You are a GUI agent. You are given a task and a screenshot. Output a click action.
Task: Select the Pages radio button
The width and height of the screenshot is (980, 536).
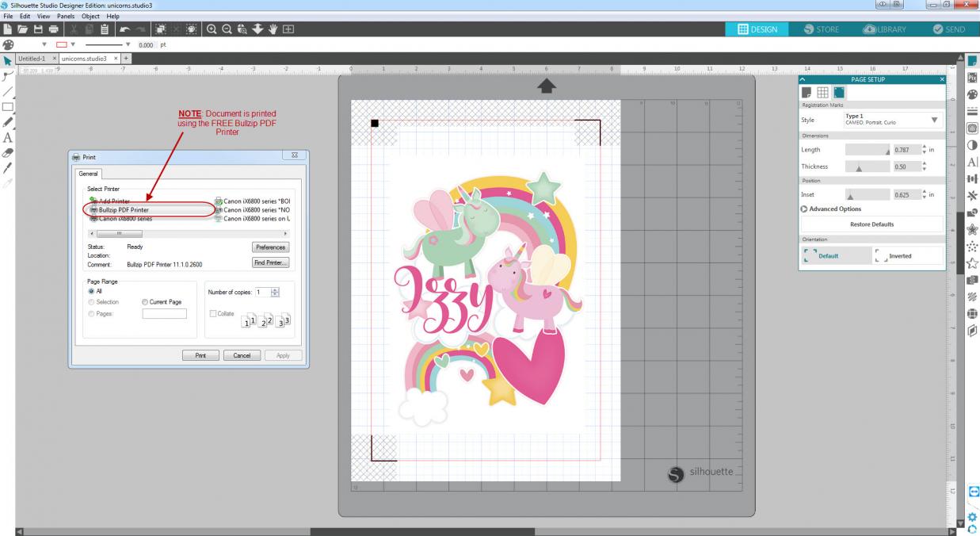(x=91, y=313)
